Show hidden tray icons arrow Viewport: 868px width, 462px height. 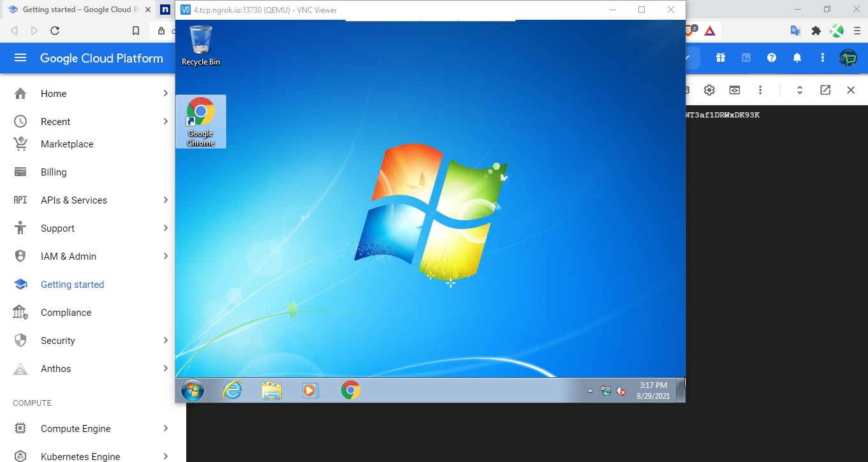click(x=590, y=391)
